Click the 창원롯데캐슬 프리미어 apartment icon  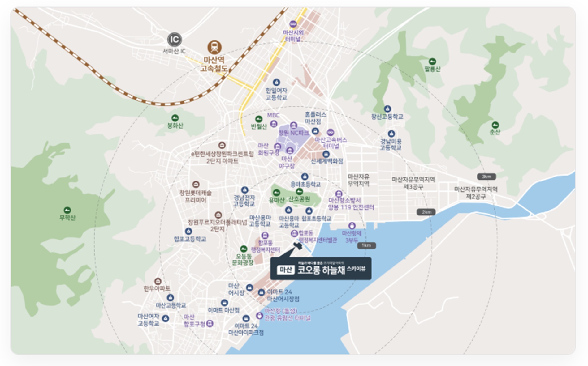coord(196,185)
